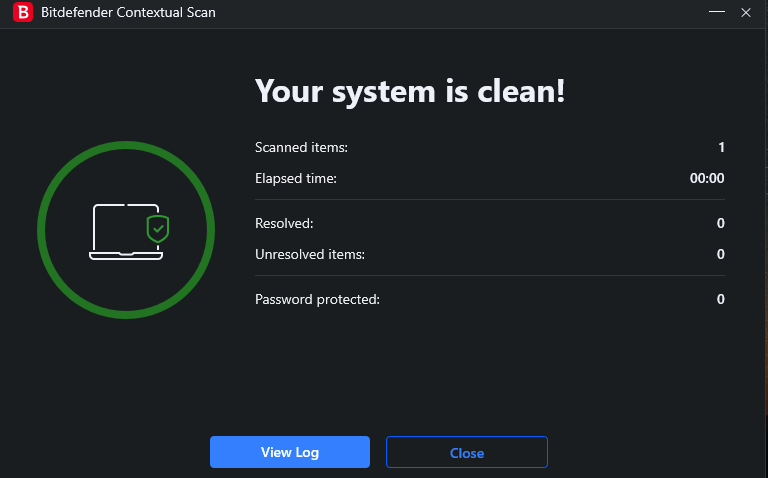Minimize the Contextual Scan window
The height and width of the screenshot is (478, 768).
pos(716,13)
